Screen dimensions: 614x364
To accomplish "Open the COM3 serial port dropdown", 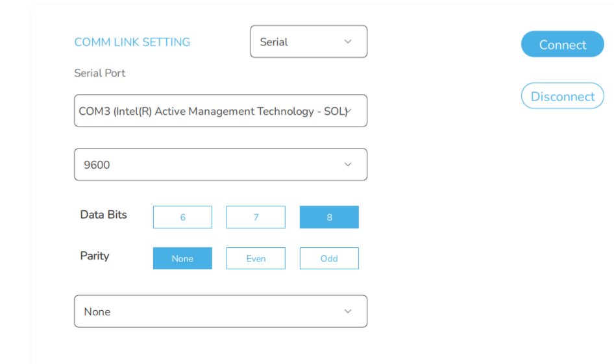I will click(220, 111).
